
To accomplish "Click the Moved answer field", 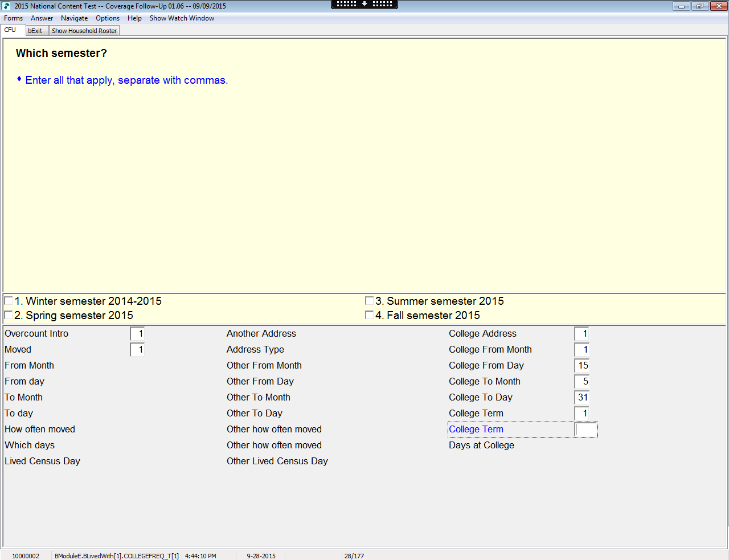I will click(x=137, y=350).
